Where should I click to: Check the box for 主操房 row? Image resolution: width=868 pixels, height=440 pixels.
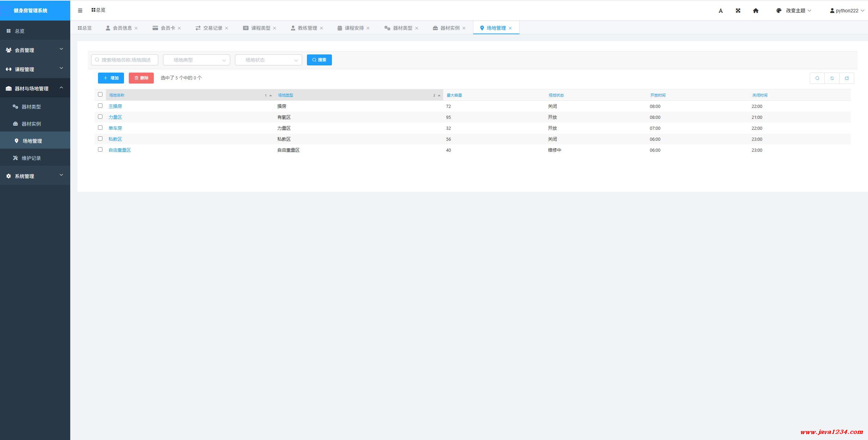pos(100,106)
